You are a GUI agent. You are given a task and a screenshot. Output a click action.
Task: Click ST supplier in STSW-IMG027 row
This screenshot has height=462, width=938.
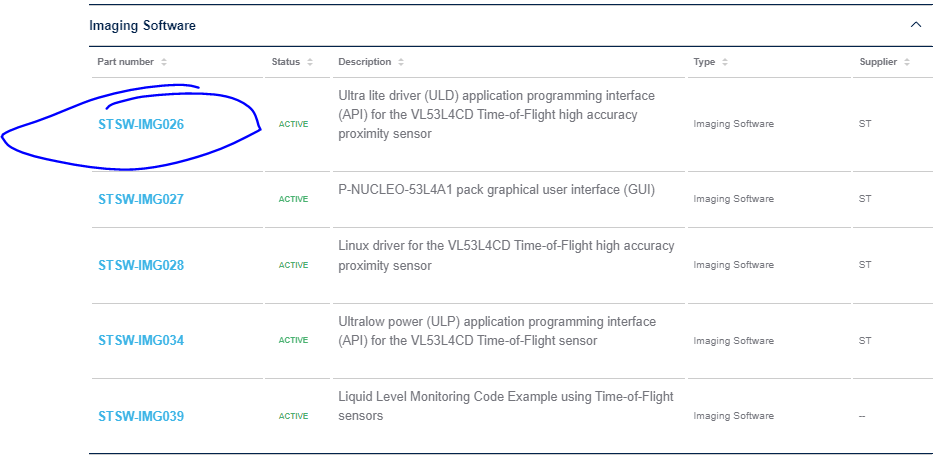(x=865, y=199)
